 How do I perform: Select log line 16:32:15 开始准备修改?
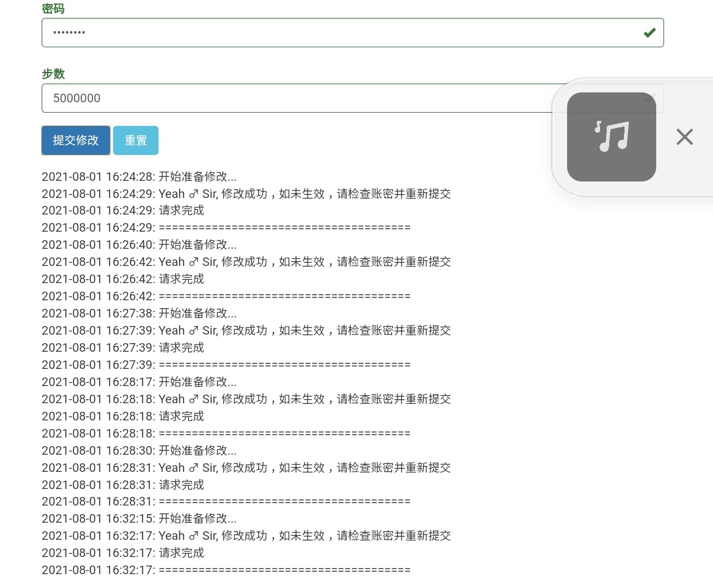139,519
